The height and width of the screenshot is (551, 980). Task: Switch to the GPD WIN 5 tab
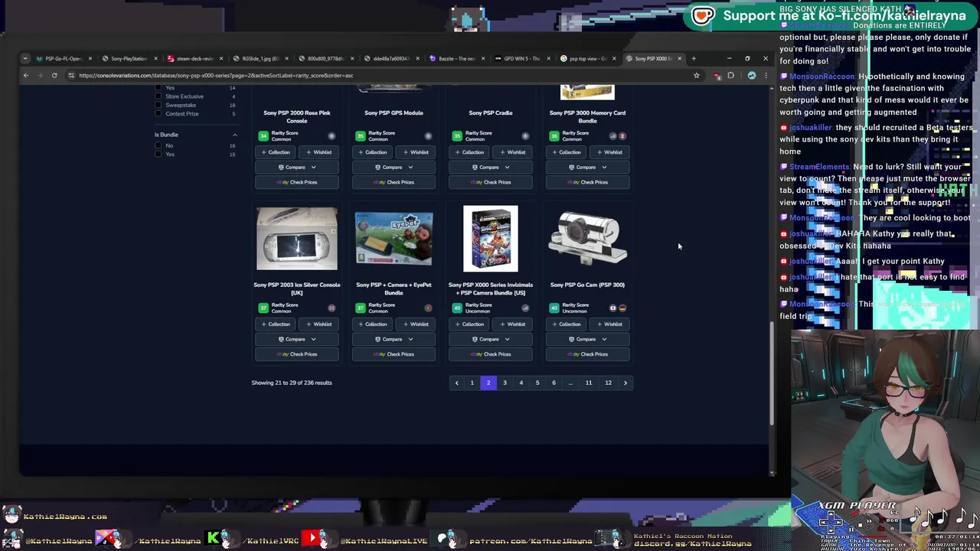521,58
